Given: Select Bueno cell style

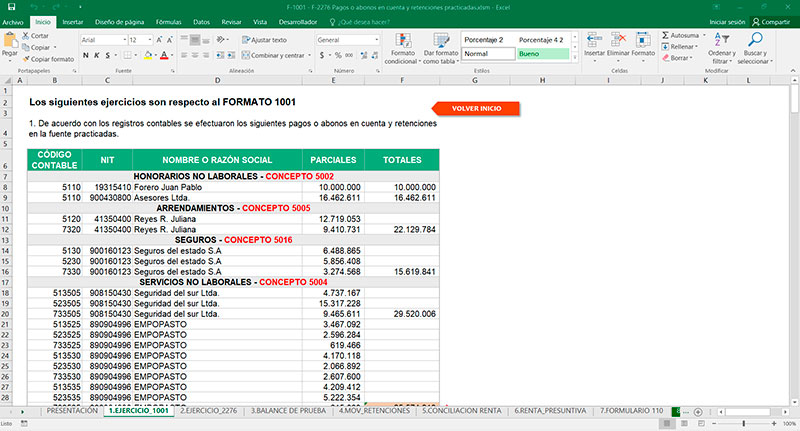Looking at the screenshot, I should tap(543, 54).
